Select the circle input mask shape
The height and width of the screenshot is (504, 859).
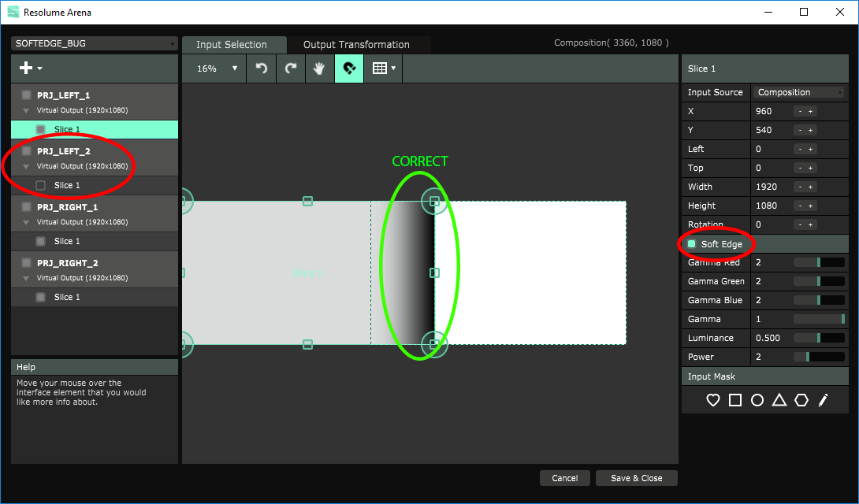pyautogui.click(x=757, y=400)
